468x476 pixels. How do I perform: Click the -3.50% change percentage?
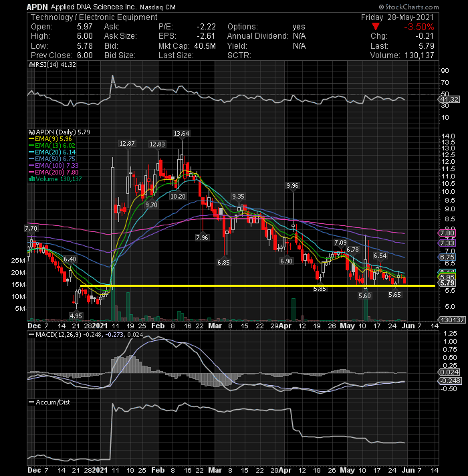419,27
